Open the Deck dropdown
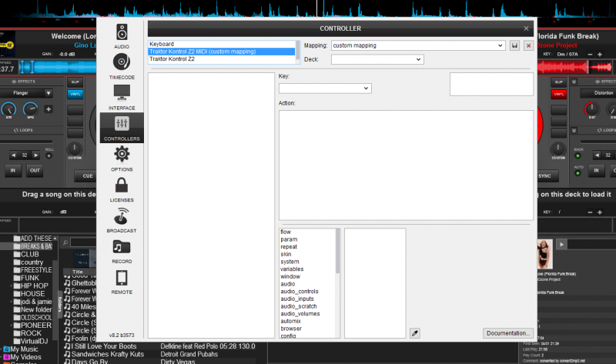The image size is (616, 364). click(x=377, y=59)
